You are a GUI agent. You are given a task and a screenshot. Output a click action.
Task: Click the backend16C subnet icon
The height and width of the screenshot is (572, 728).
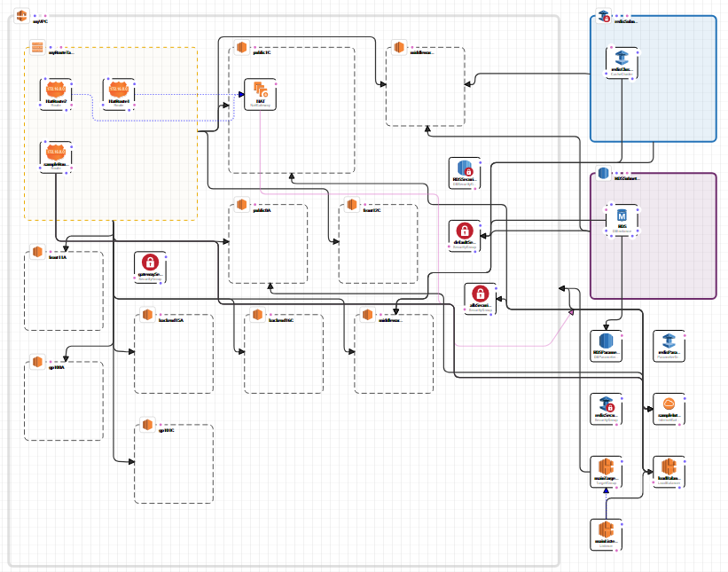point(258,315)
